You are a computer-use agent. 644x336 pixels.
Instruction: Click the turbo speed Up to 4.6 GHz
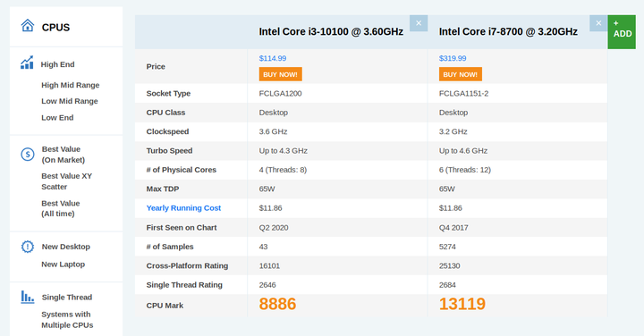463,150
